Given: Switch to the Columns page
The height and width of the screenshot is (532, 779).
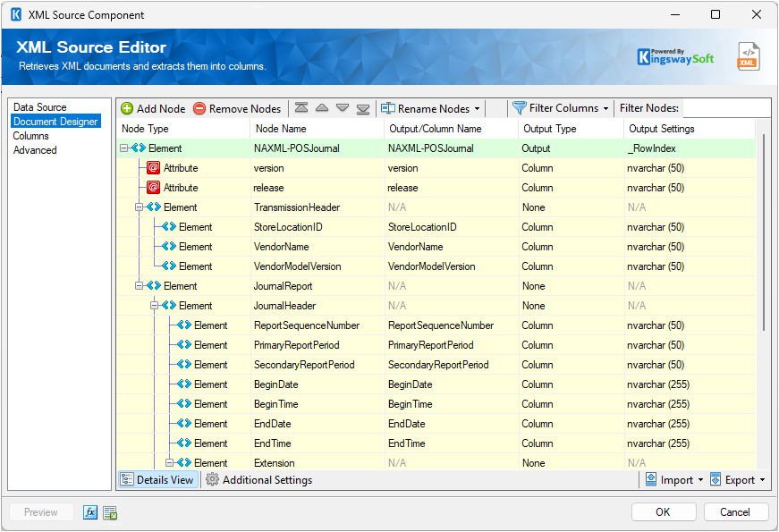Looking at the screenshot, I should click(30, 136).
